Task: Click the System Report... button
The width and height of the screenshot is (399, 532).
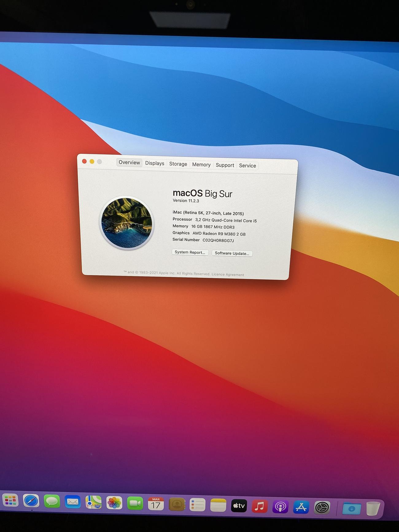Action: pos(190,252)
